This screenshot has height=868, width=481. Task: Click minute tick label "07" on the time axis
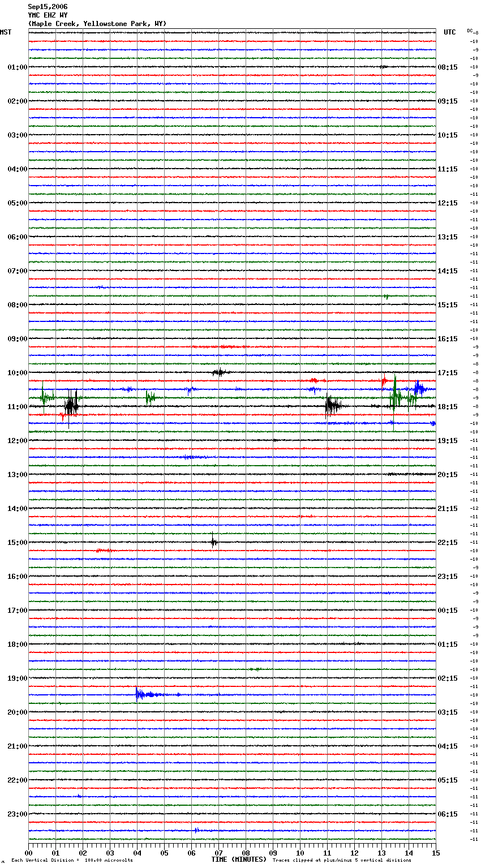coord(219,853)
